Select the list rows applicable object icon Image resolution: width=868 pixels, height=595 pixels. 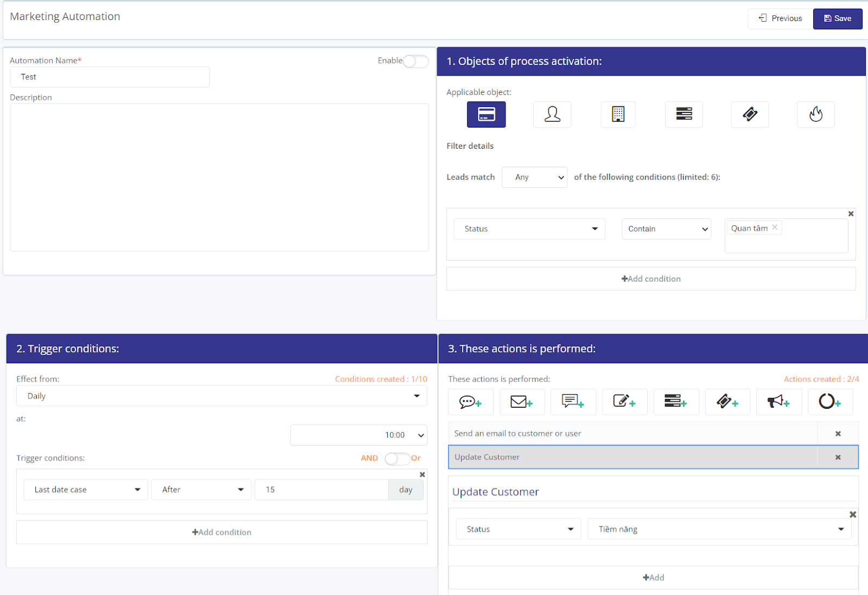(684, 115)
